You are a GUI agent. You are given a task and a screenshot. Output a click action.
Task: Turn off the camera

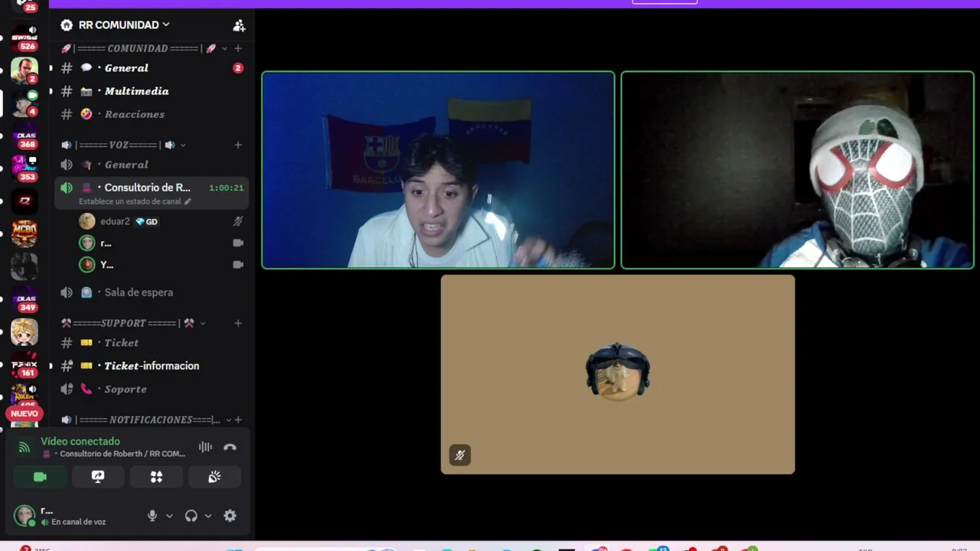point(40,477)
